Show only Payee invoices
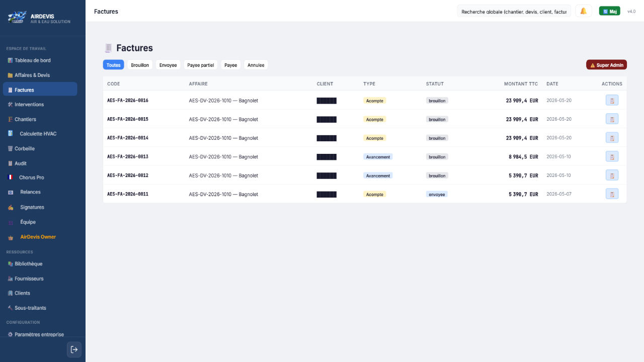Viewport: 644px width, 362px height. 230,65
